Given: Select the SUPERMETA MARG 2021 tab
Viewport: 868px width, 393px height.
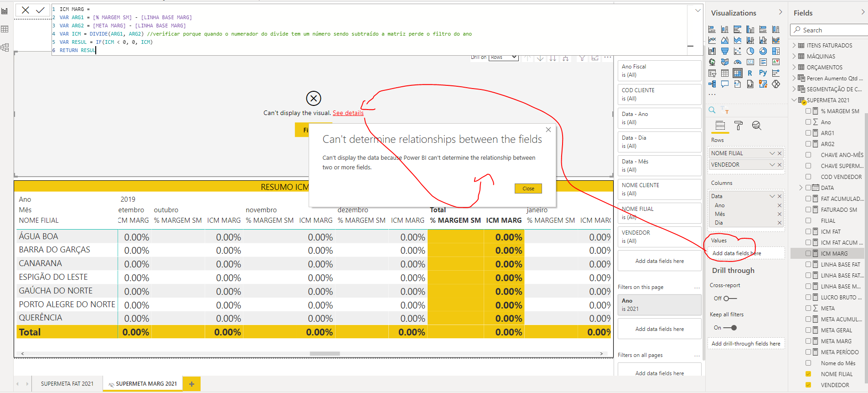Looking at the screenshot, I should tap(143, 384).
